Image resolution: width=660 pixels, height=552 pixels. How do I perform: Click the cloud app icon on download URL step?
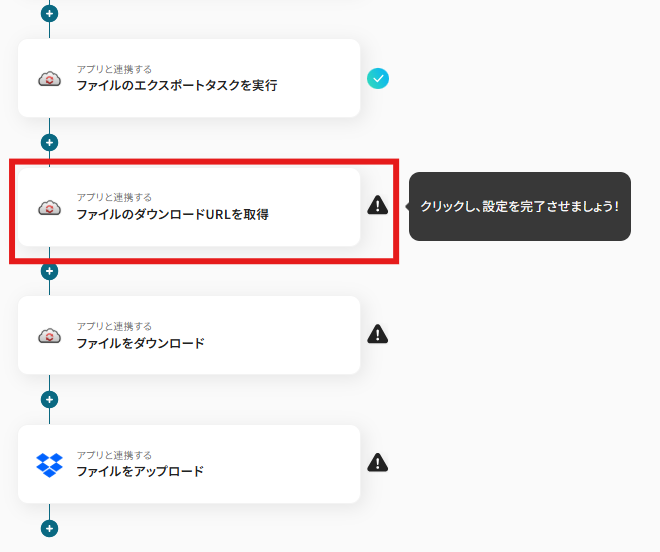tap(50, 208)
